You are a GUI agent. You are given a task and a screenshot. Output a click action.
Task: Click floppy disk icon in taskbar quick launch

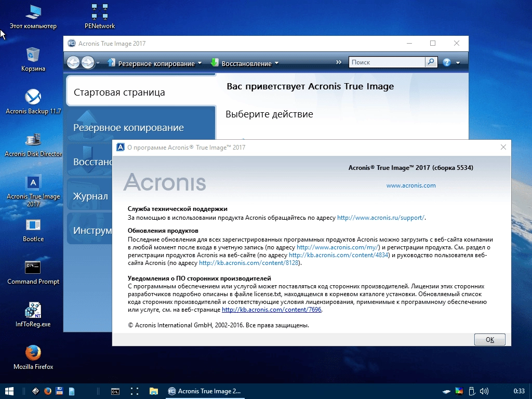[59, 391]
